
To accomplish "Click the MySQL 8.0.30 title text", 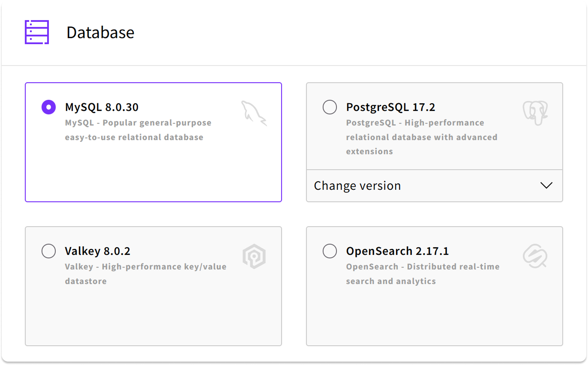I will point(102,107).
